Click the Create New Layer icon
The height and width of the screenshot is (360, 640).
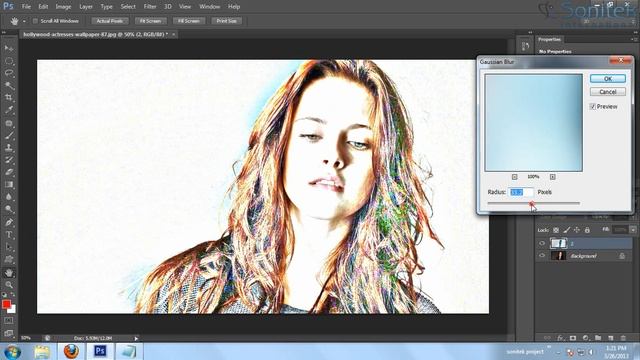click(611, 338)
